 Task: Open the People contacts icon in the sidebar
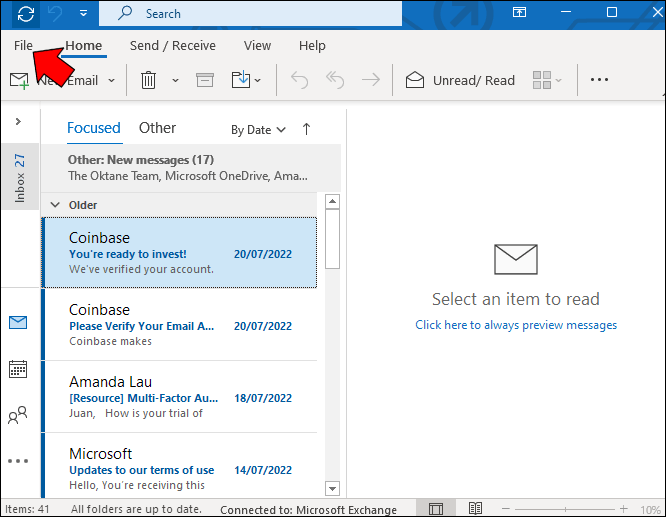tap(18, 415)
